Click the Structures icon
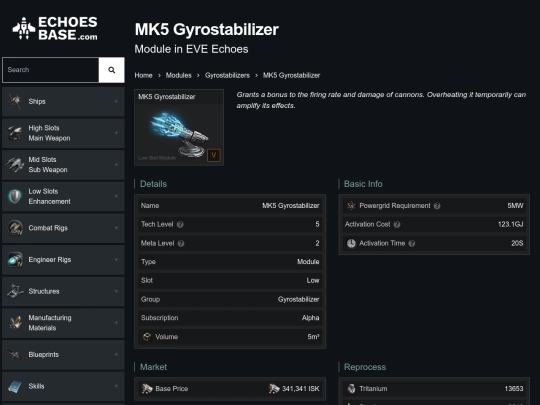This screenshot has width=540, height=405. pyautogui.click(x=15, y=291)
